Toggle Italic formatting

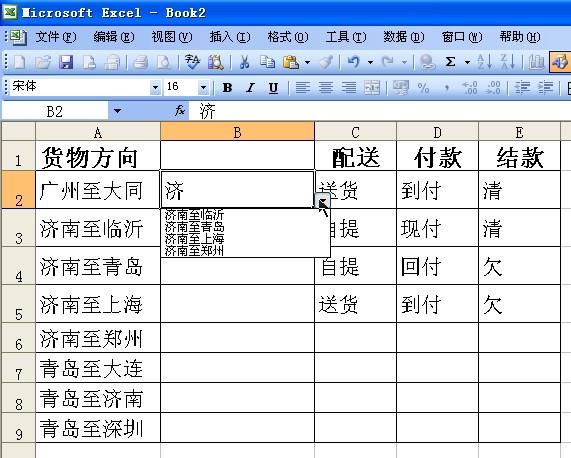click(250, 88)
